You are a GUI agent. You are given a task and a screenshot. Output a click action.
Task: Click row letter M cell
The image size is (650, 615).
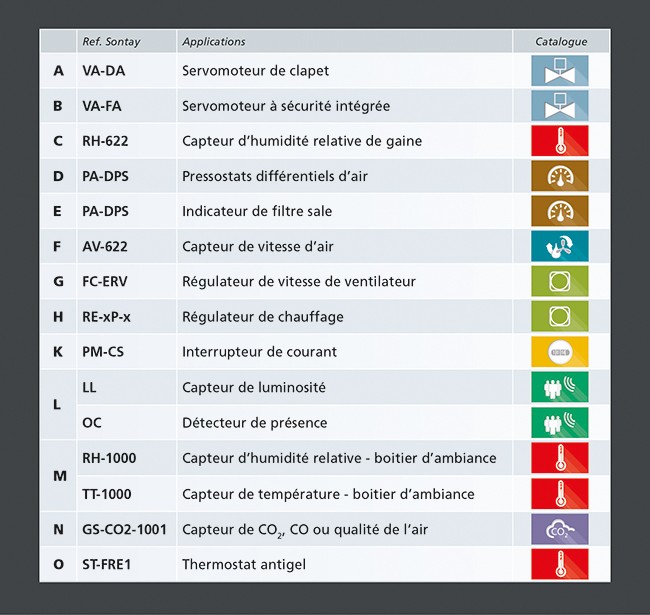pyautogui.click(x=59, y=476)
